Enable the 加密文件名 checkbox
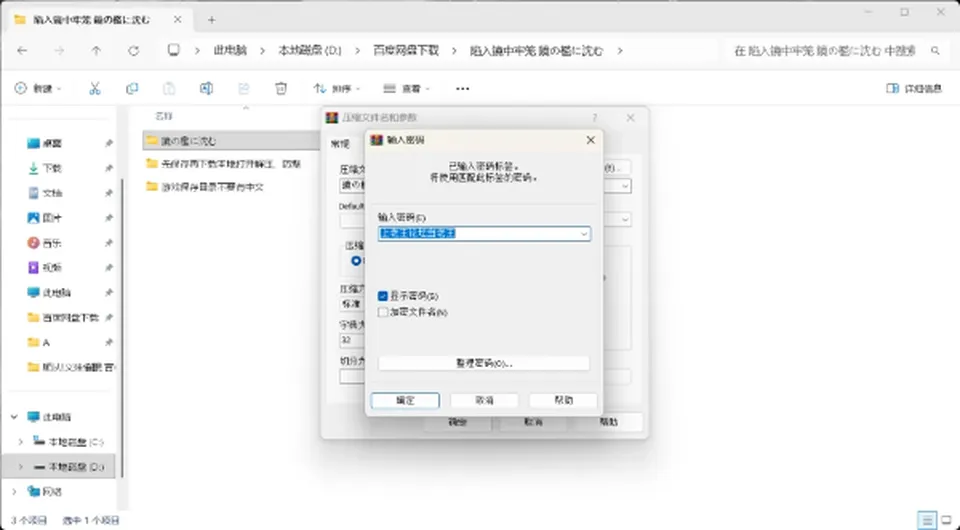960x530 pixels. click(383, 312)
